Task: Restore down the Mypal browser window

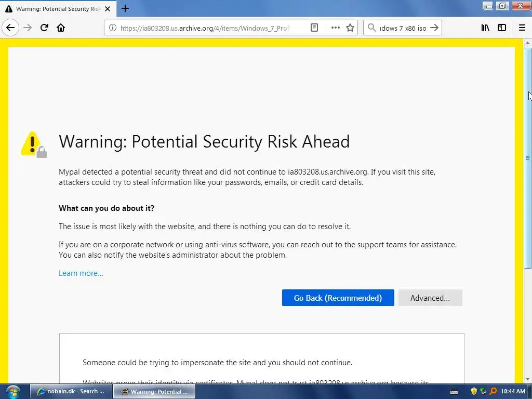Action: pos(502,6)
